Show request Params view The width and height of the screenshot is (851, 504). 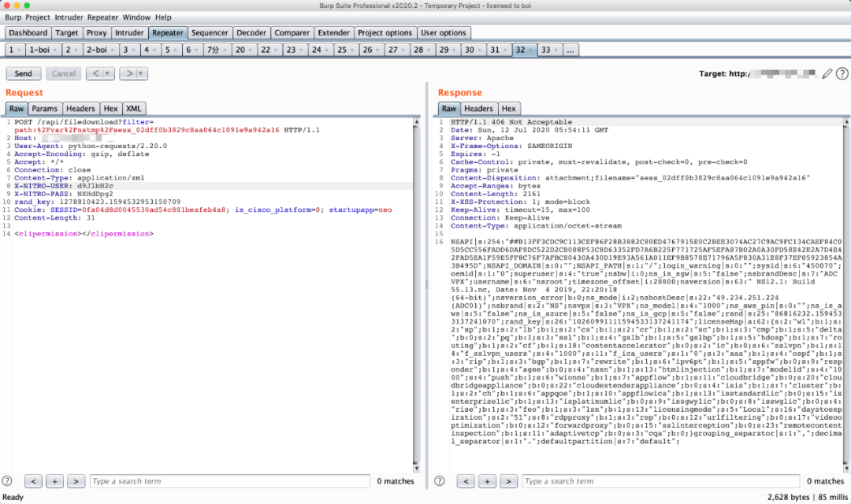pos(44,109)
